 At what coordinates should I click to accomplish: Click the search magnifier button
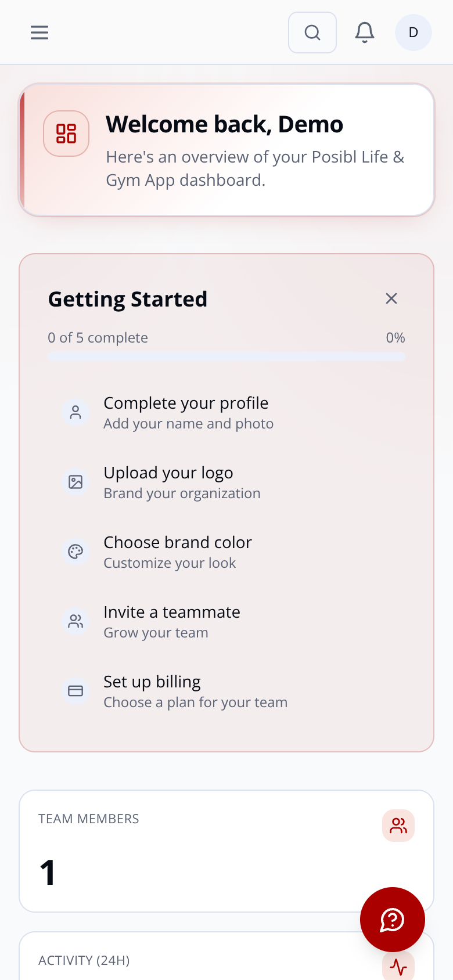point(312,33)
